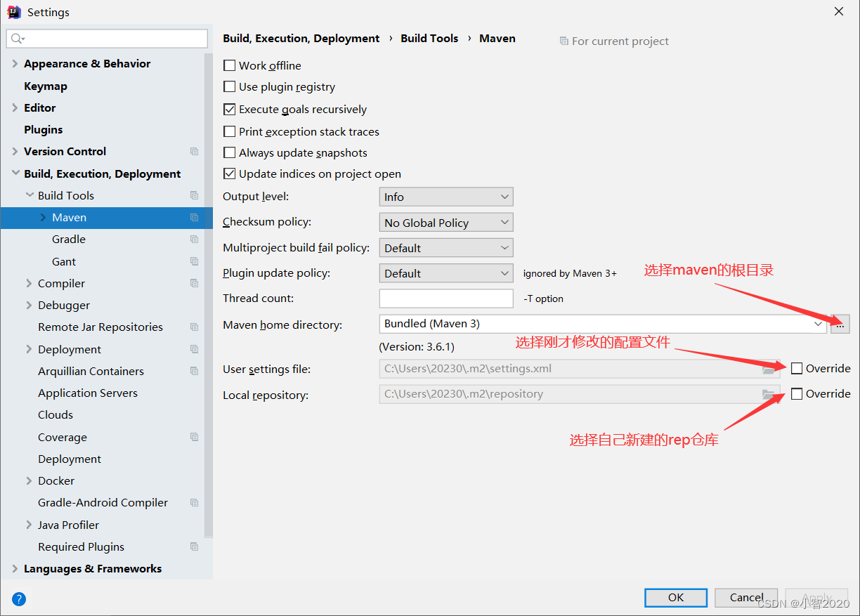Image resolution: width=860 pixels, height=616 pixels.
Task: Open the Checksum policy dropdown
Action: [x=446, y=223]
